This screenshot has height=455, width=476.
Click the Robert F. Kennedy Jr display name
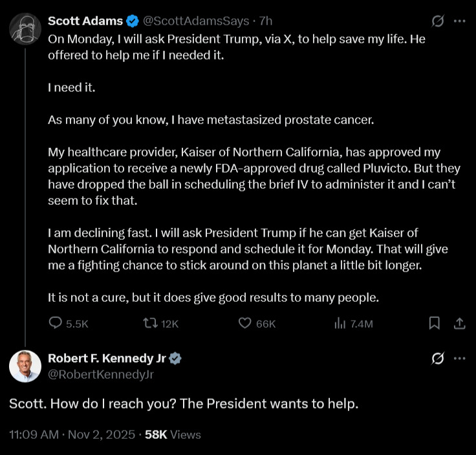[107, 359]
